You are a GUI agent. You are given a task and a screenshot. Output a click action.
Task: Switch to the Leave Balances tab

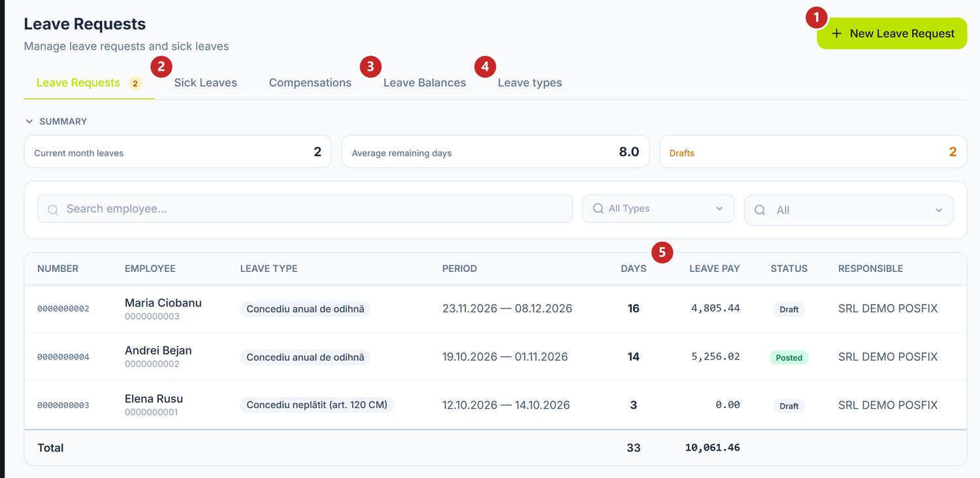click(425, 83)
